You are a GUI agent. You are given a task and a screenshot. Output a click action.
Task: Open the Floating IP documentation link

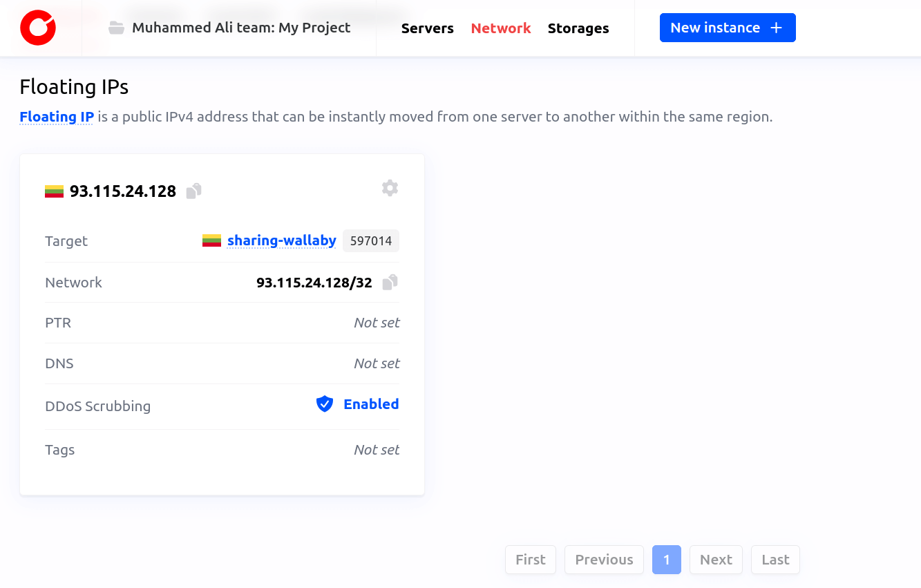[57, 116]
